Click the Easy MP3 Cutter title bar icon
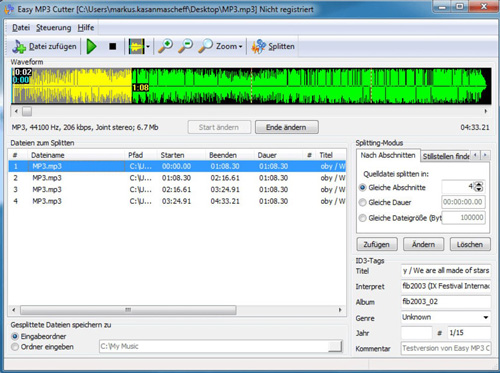Screen dimensions: 500x373 click(9, 9)
